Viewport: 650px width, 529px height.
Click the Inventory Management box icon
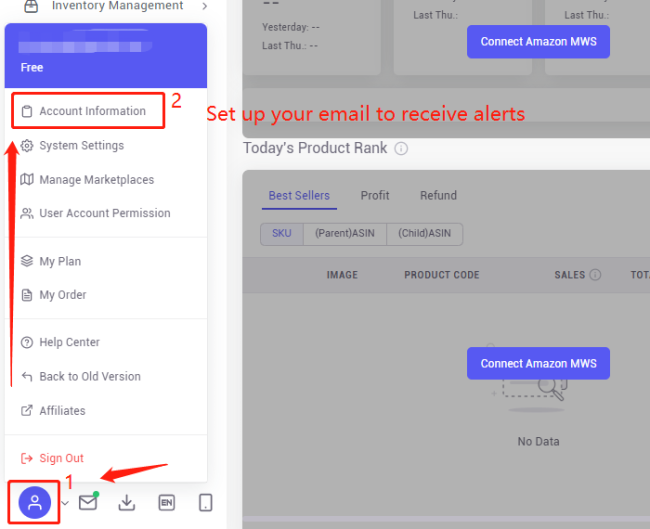[31, 6]
